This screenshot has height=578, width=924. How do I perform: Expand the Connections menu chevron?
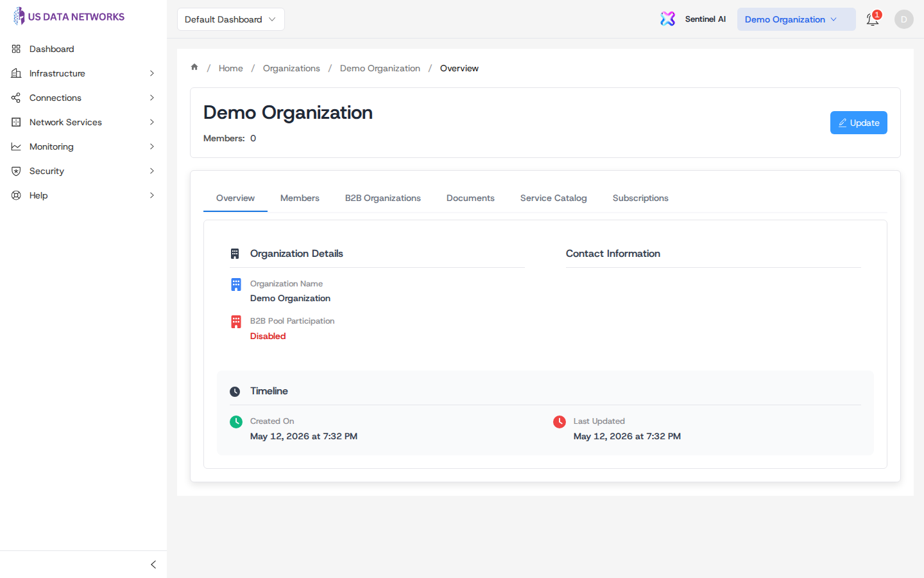(152, 98)
